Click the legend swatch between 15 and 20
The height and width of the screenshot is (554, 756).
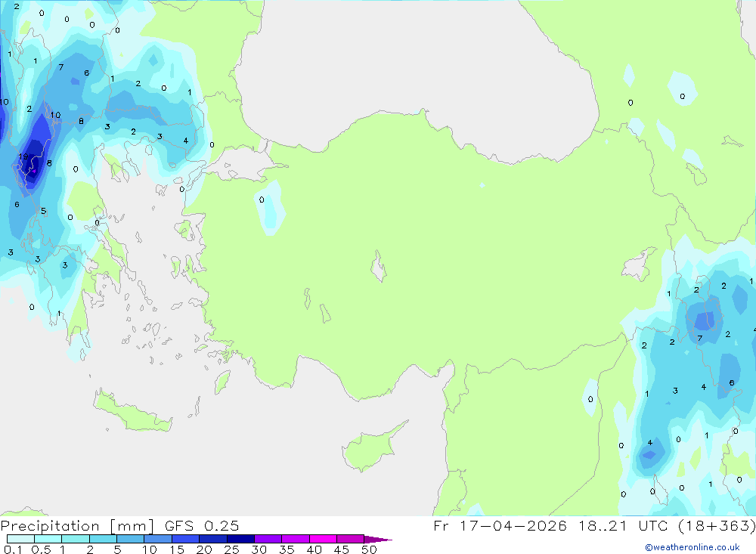186,539
